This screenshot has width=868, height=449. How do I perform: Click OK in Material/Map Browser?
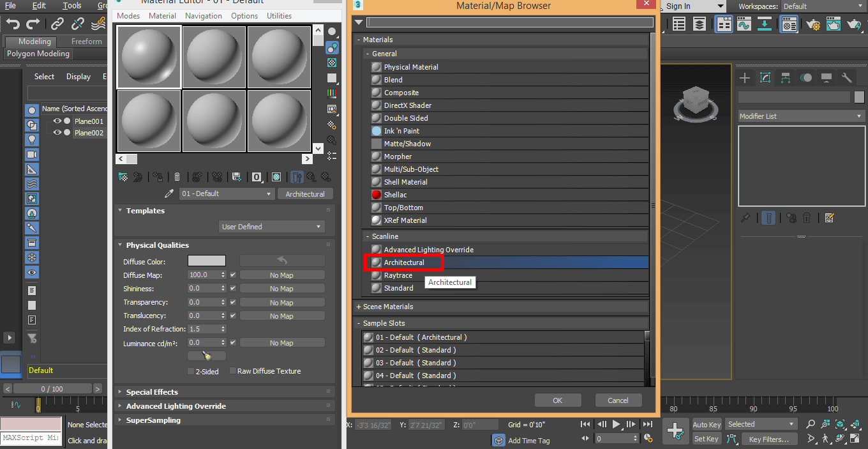pyautogui.click(x=558, y=400)
